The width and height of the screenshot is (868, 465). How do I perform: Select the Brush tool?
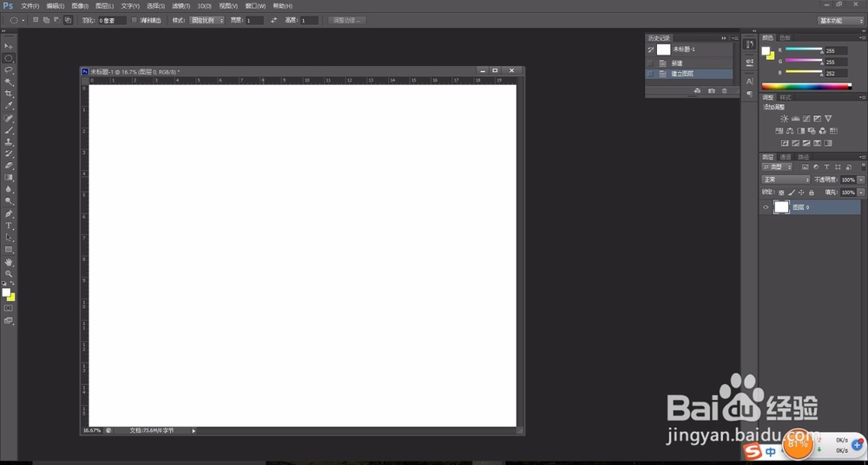9,131
